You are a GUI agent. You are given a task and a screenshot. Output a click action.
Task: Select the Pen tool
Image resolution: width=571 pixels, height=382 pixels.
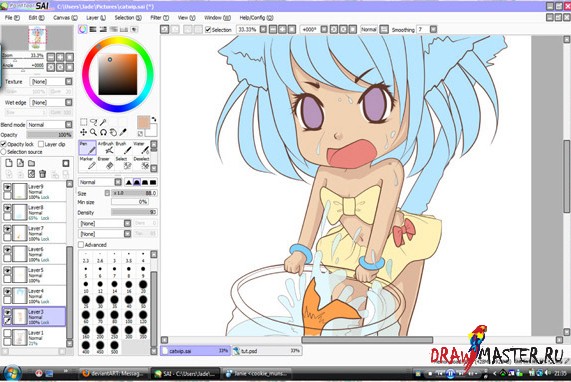point(87,148)
